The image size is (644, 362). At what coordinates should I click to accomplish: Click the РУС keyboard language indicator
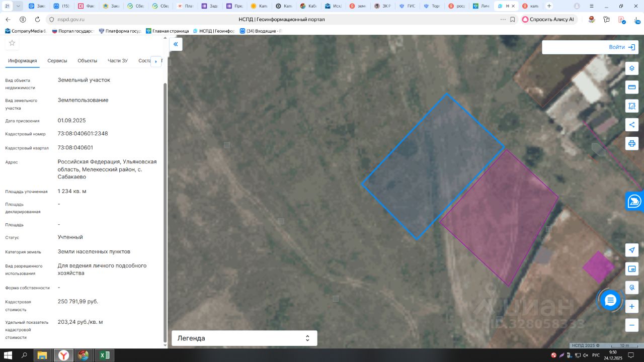pos(596,355)
